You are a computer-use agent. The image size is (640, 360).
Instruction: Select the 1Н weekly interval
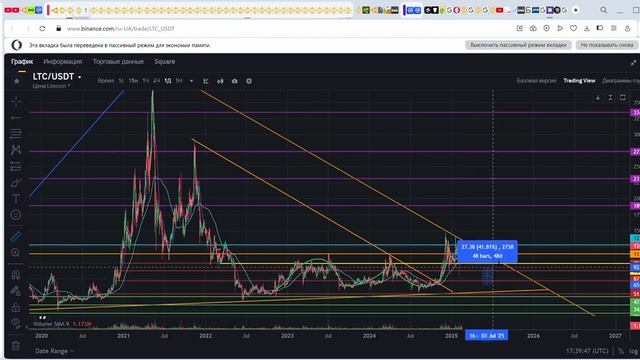click(x=179, y=81)
